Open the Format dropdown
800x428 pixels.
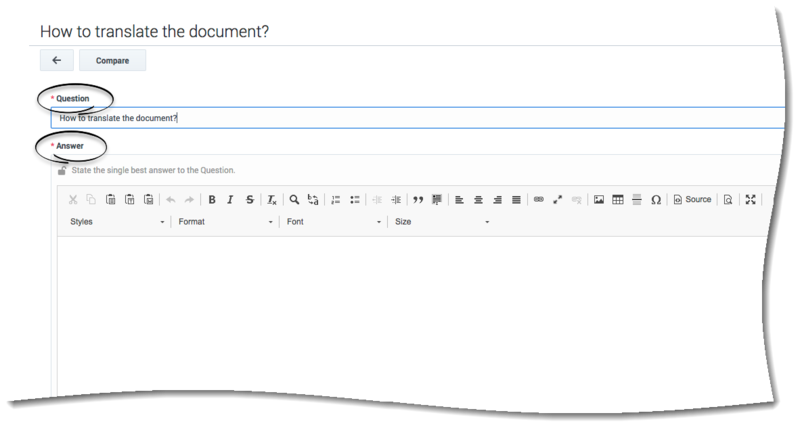point(226,222)
